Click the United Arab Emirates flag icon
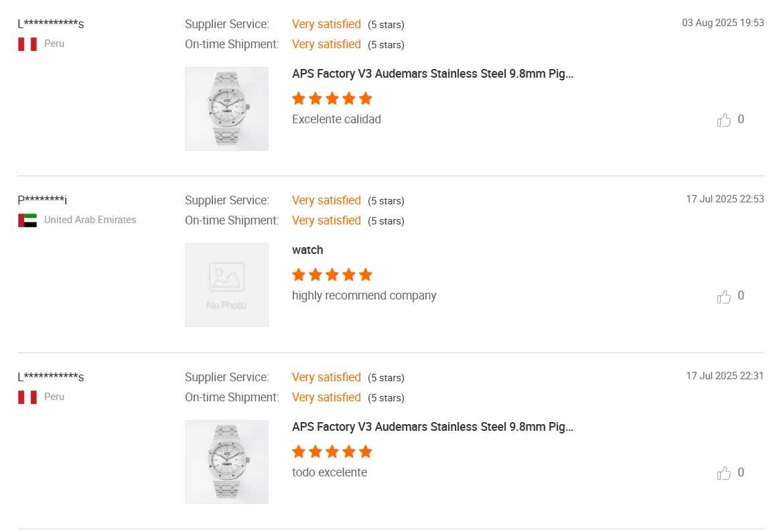Screen dimensions: 779x532 click(27, 220)
